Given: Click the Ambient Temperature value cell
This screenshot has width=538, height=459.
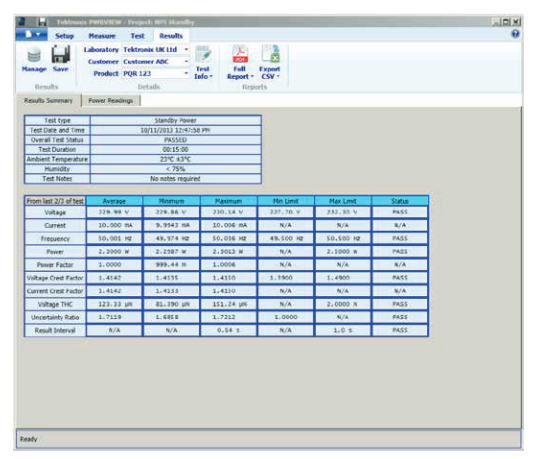Looking at the screenshot, I should 176,159.
